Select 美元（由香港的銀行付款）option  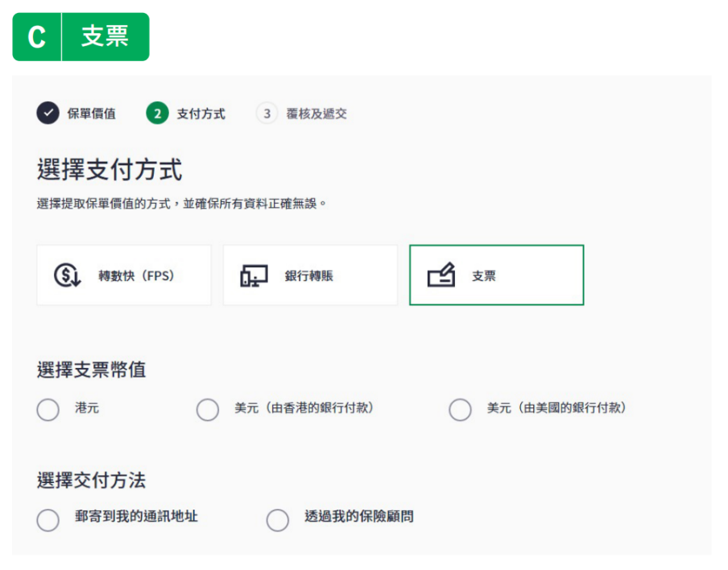(x=208, y=409)
